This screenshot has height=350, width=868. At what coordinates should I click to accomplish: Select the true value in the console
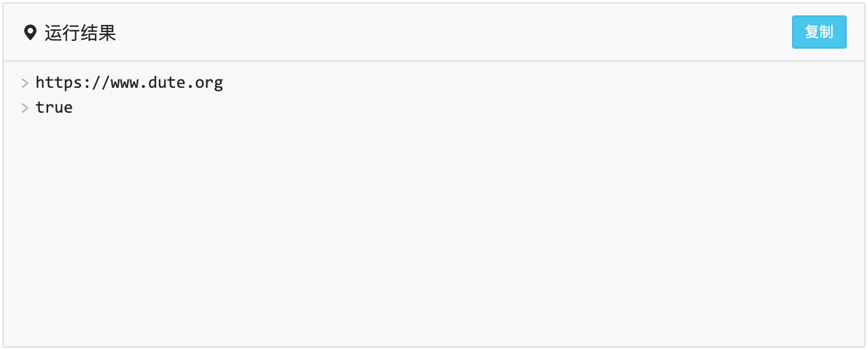[x=54, y=107]
